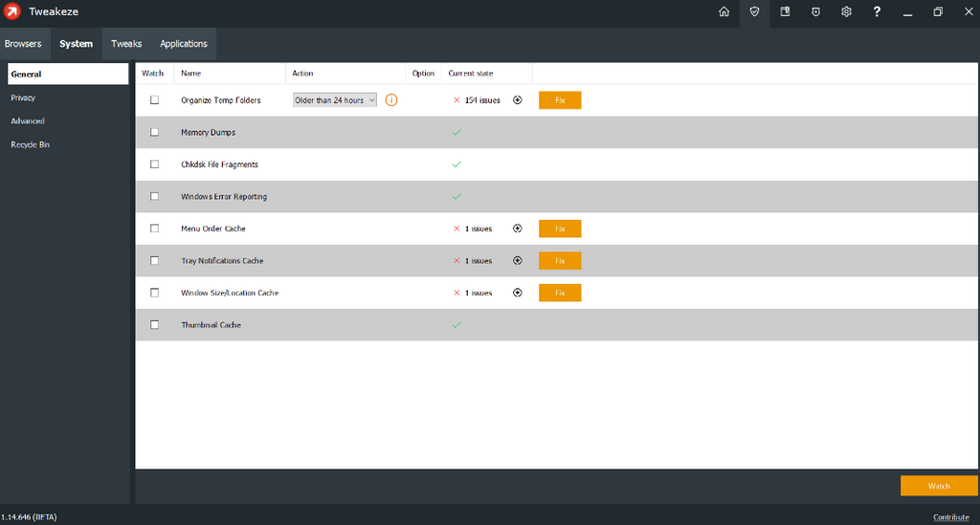This screenshot has width=980, height=525.
Task: Click the shield clock icon
Action: click(x=815, y=11)
